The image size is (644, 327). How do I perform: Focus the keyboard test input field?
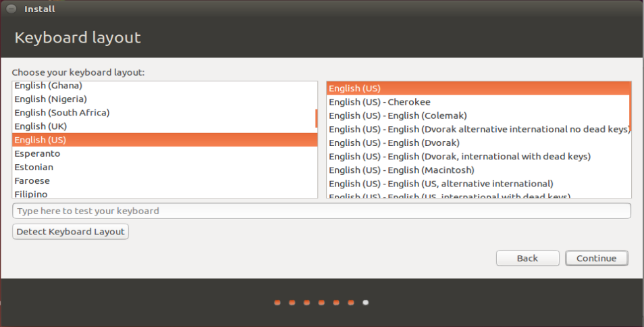(x=321, y=211)
